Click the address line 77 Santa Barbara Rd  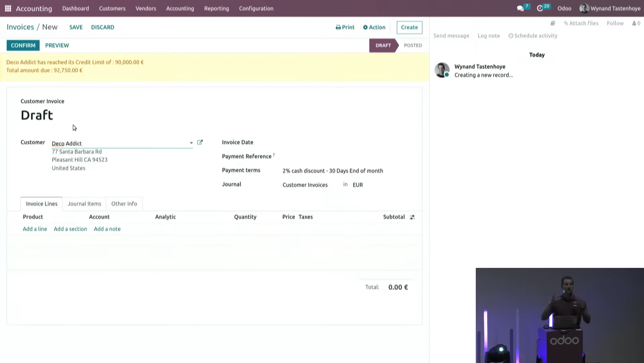coord(77,152)
